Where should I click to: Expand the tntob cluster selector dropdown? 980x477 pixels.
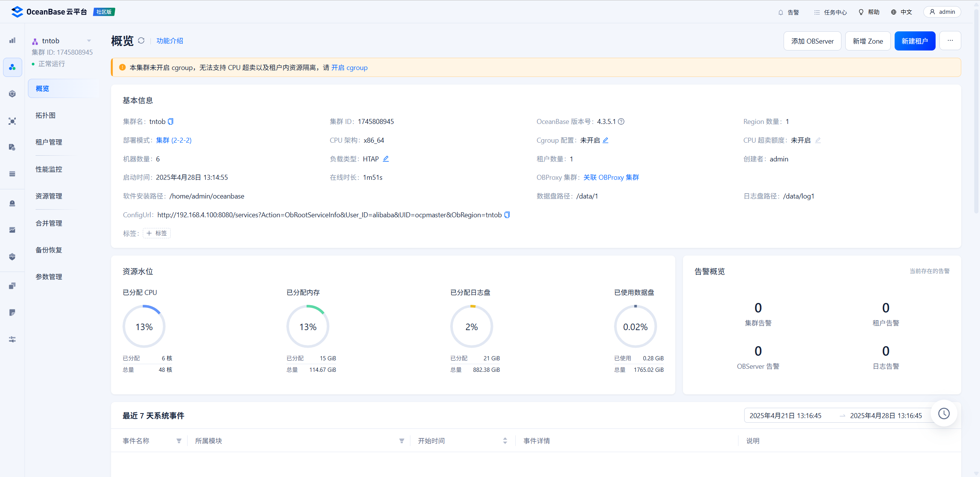(89, 41)
